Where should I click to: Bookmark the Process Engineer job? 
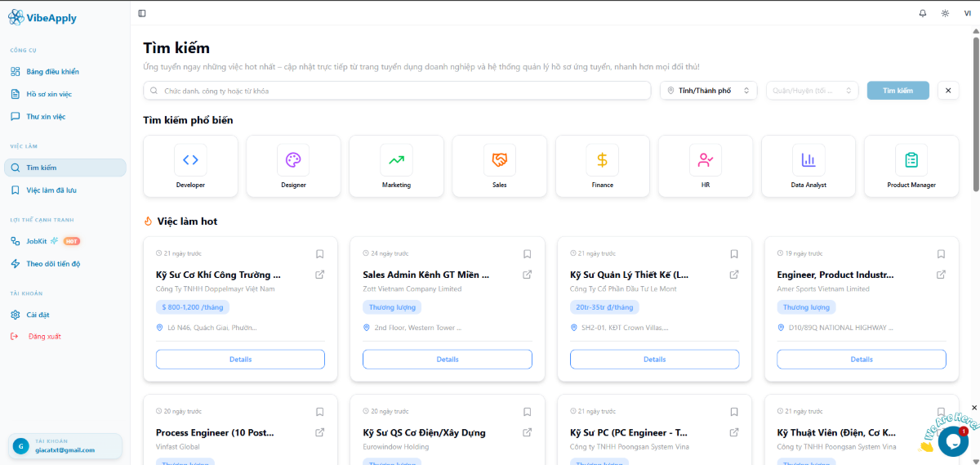(x=320, y=412)
